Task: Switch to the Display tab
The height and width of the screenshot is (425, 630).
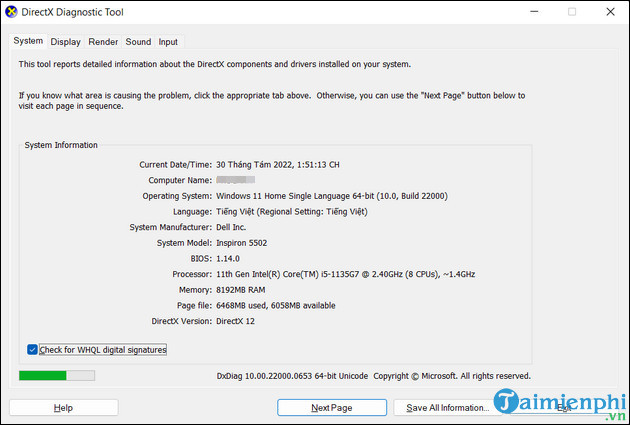Action: 66,42
